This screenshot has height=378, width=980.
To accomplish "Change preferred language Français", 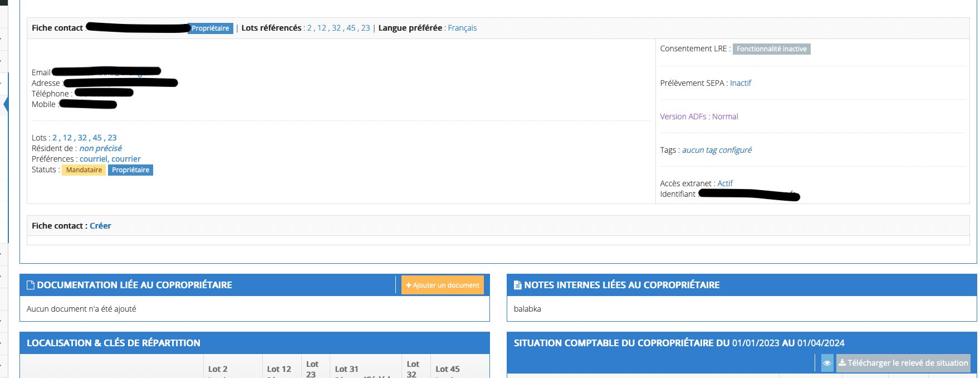I will pyautogui.click(x=462, y=28).
